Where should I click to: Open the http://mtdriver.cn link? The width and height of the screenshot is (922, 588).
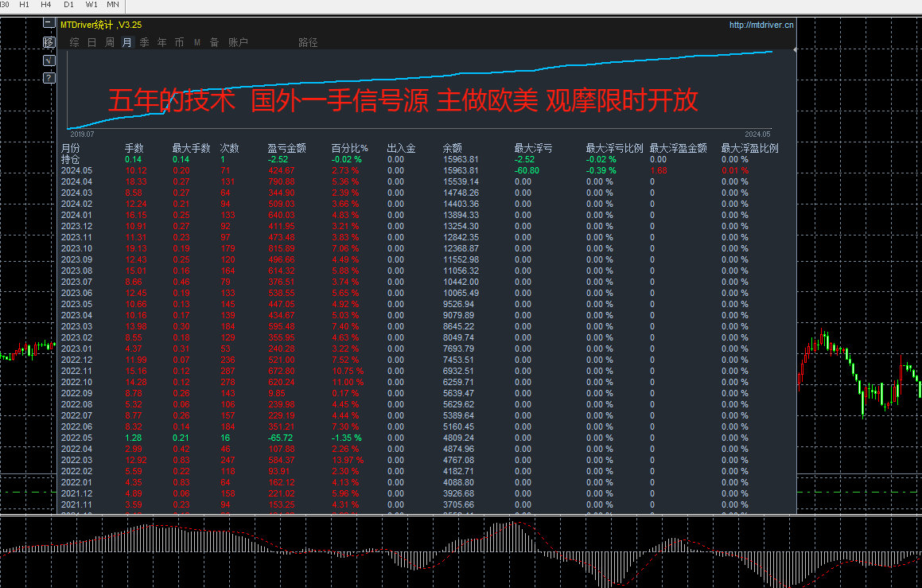coord(761,25)
